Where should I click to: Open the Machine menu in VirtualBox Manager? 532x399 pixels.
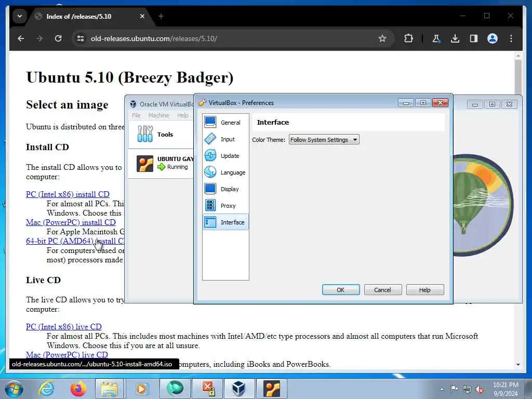click(159, 115)
